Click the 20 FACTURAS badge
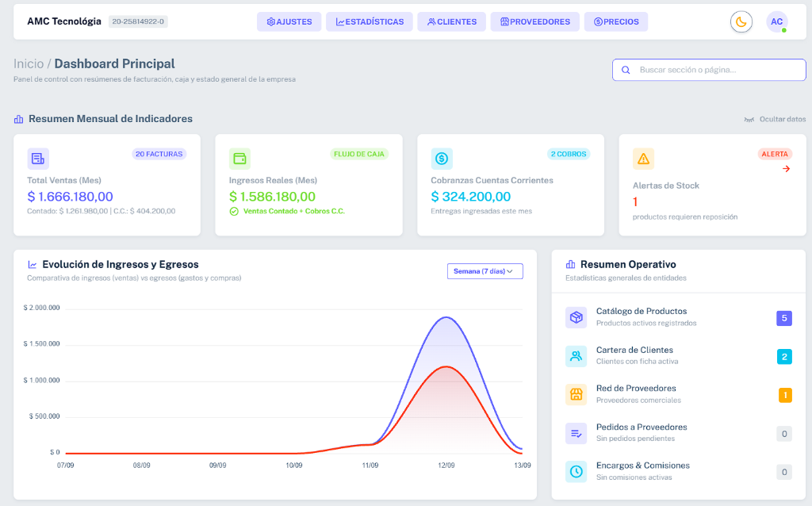The image size is (812, 506). 159,154
